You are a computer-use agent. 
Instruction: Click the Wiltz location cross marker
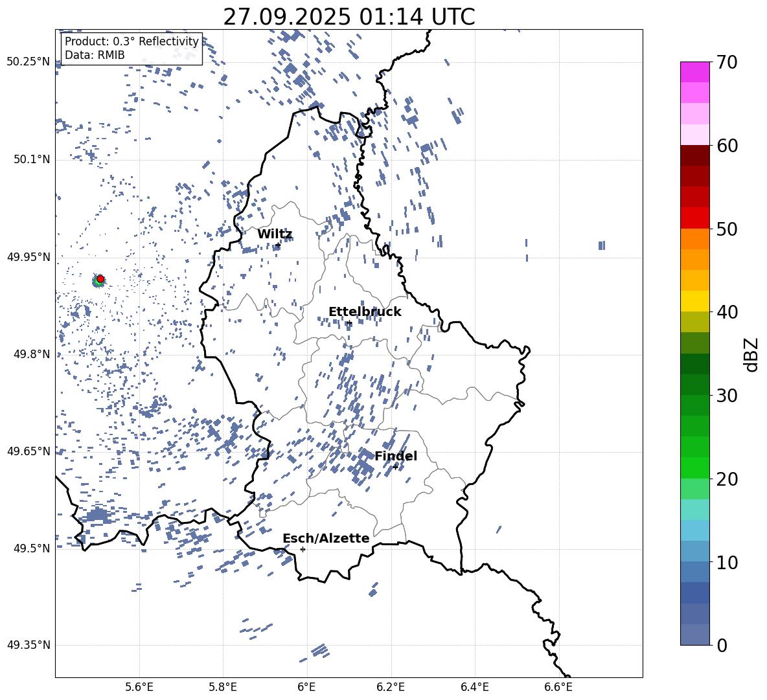point(278,245)
